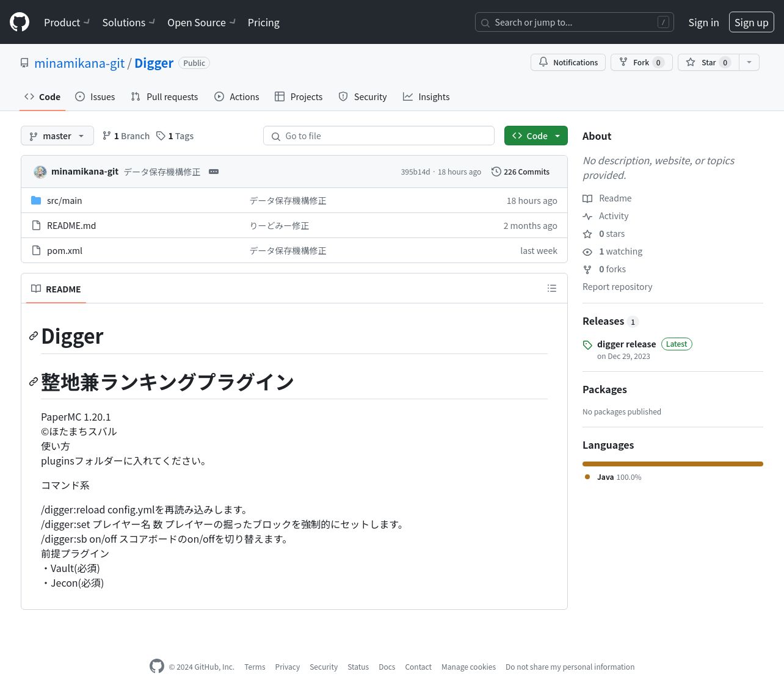Open the Digger repository name link
784x699 pixels.
tap(154, 63)
